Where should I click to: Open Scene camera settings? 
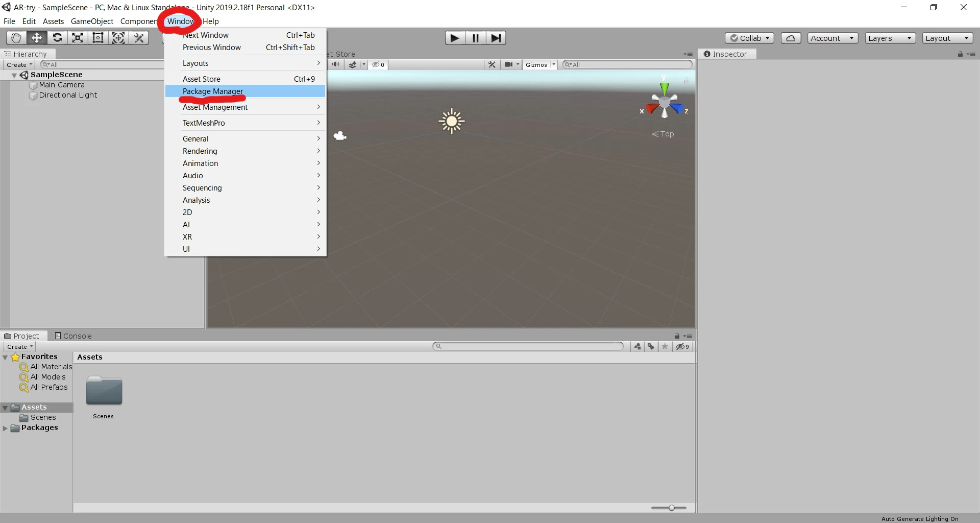[509, 65]
